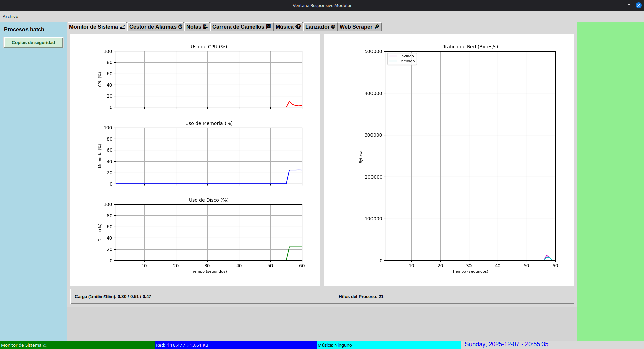The width and height of the screenshot is (644, 349).
Task: Click the globe icon on Lanzador tab
Action: [x=333, y=27]
